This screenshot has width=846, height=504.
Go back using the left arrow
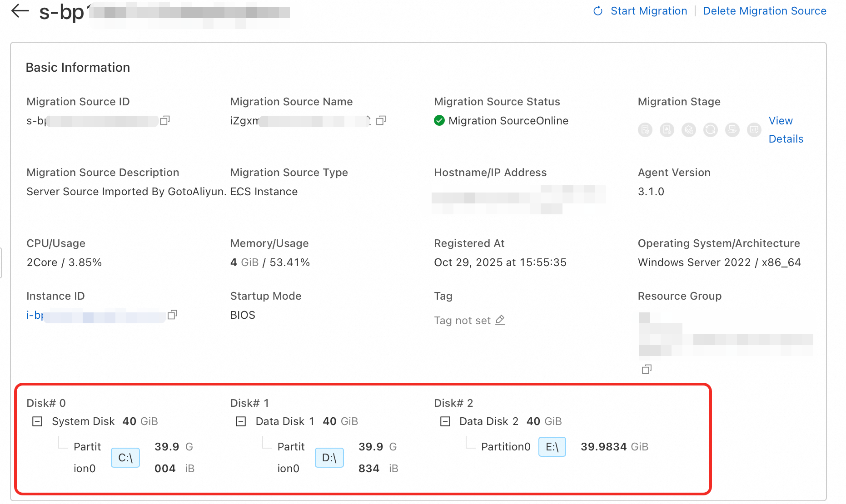click(20, 11)
